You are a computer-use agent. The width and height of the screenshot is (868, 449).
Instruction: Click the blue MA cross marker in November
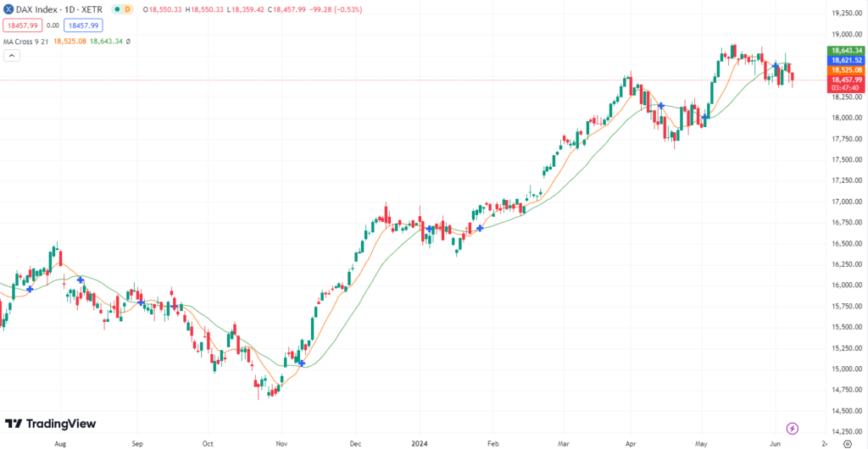pyautogui.click(x=302, y=363)
